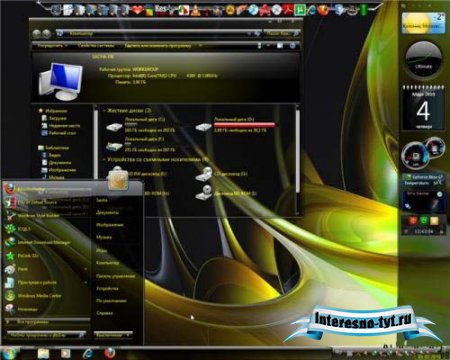The height and width of the screenshot is (360, 450).
Task: Click Свойства системы toolbar button
Action: [96, 45]
